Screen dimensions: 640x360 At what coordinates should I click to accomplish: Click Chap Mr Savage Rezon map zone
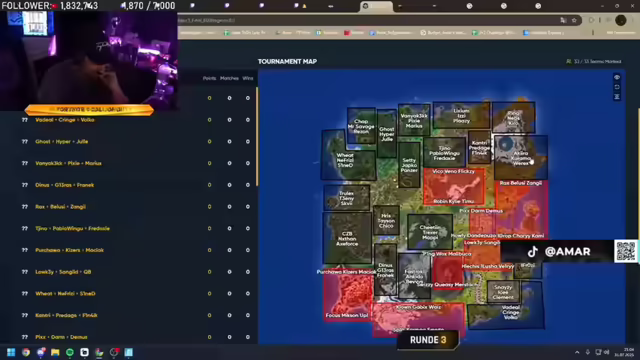361,126
